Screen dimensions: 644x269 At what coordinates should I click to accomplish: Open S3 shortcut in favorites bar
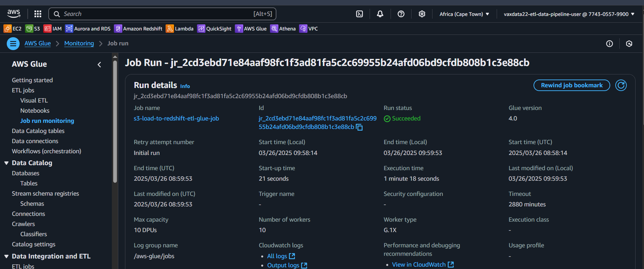point(33,29)
